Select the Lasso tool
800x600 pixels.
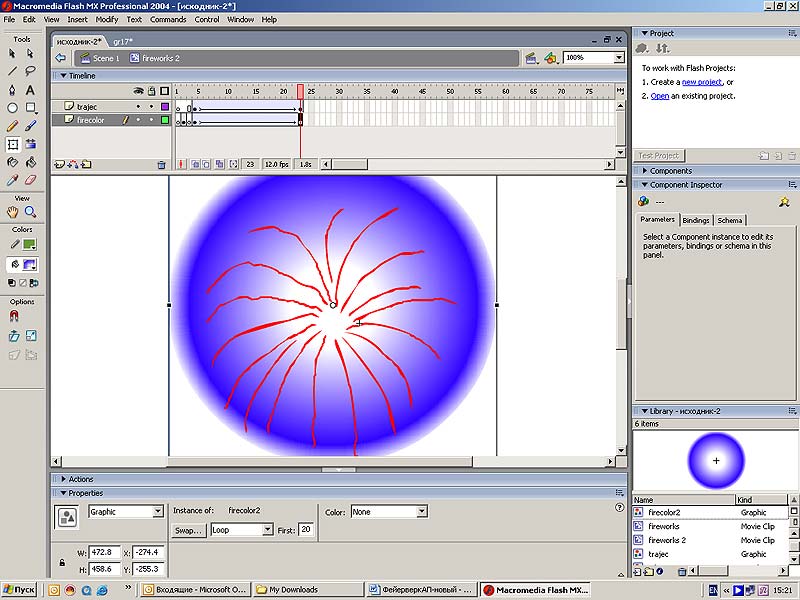[30, 71]
